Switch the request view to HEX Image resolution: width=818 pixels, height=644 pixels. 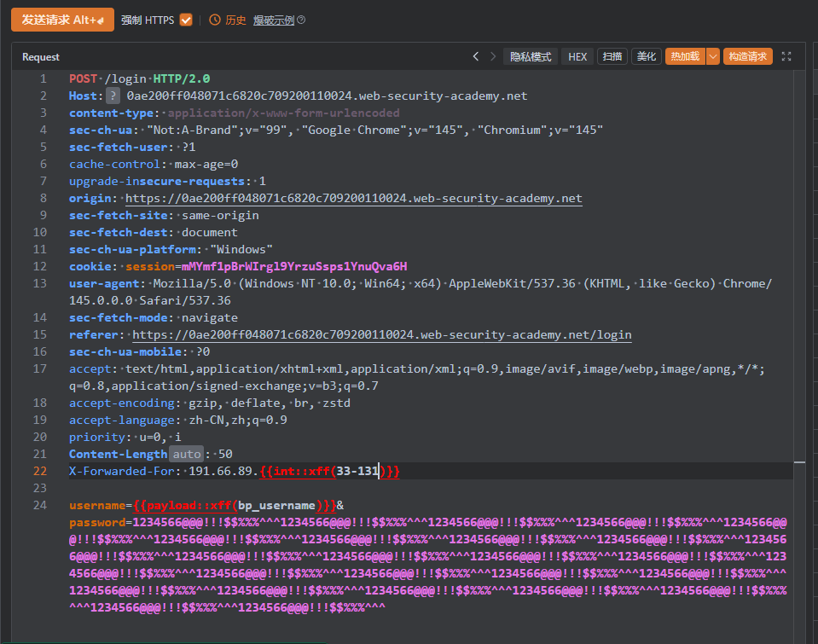click(x=577, y=56)
